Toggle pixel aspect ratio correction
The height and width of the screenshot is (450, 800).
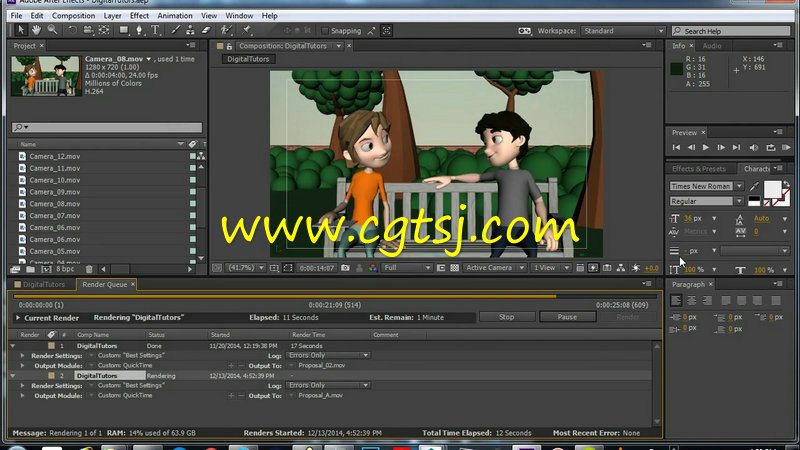pos(580,268)
